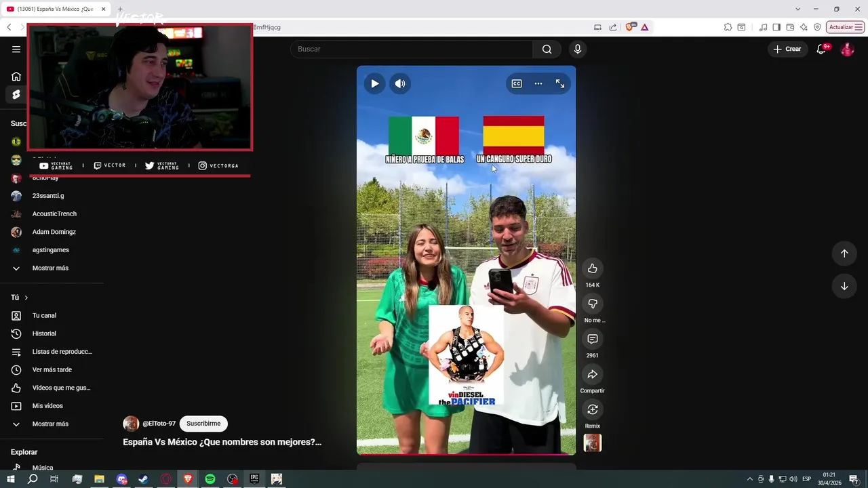Open the @ElToto-97 channel link
The width and height of the screenshot is (868, 488).
click(x=159, y=424)
